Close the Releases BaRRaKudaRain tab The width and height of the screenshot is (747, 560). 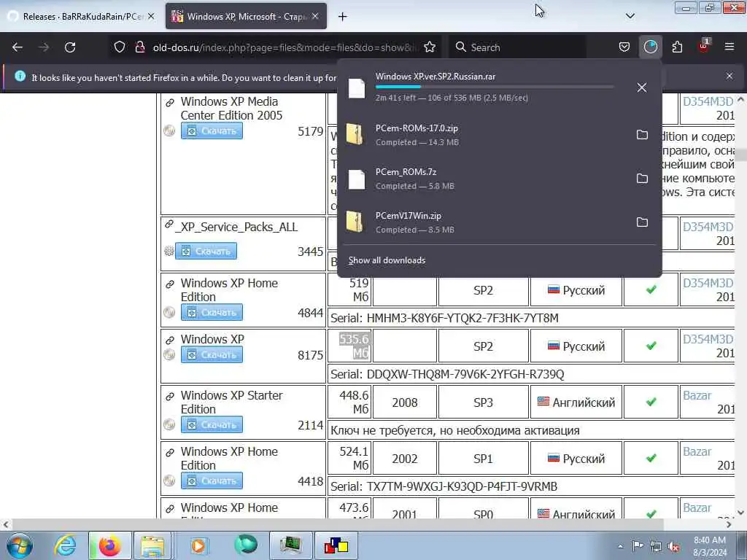[x=151, y=16]
